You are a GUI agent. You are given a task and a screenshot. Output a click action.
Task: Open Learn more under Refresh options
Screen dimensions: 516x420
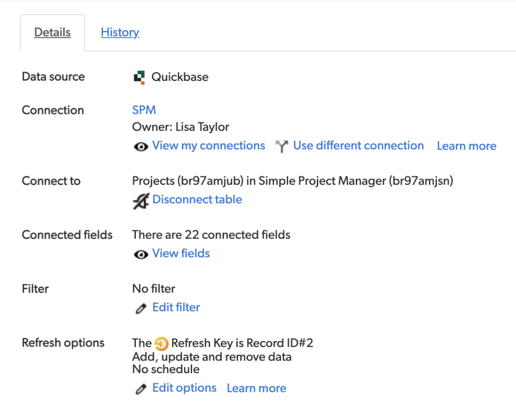point(257,388)
